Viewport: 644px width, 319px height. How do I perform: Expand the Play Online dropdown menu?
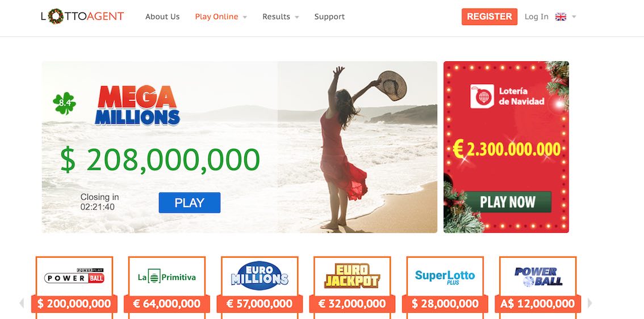221,17
